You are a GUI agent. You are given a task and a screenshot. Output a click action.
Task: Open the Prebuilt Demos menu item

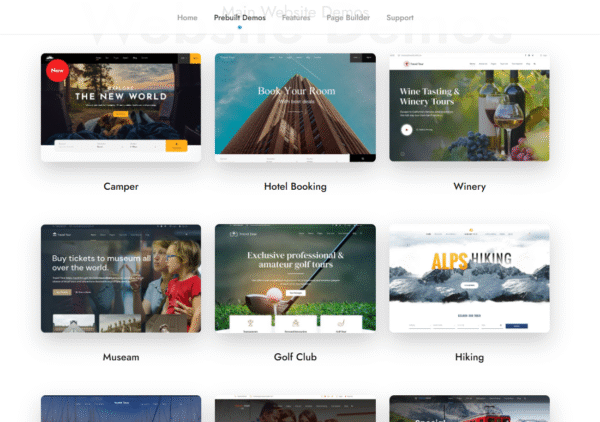(x=240, y=18)
